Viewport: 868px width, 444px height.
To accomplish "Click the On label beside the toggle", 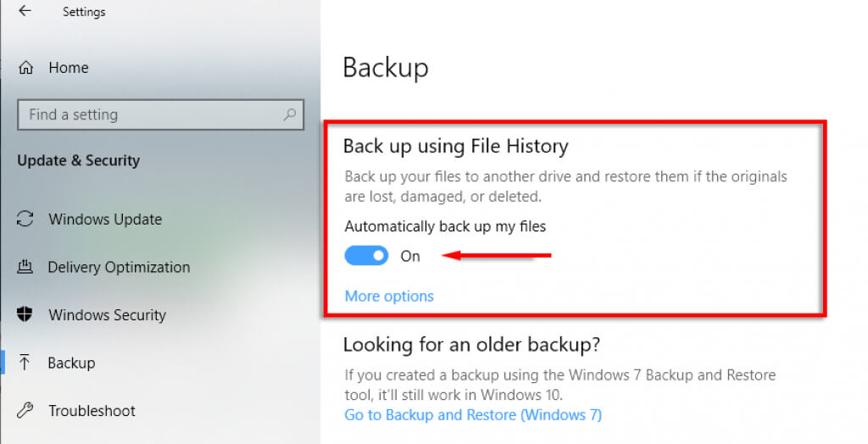I will click(x=410, y=256).
